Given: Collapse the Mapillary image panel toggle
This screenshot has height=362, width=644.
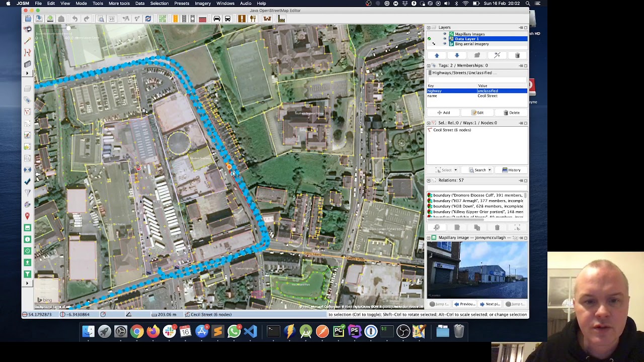Looking at the screenshot, I should pyautogui.click(x=429, y=238).
